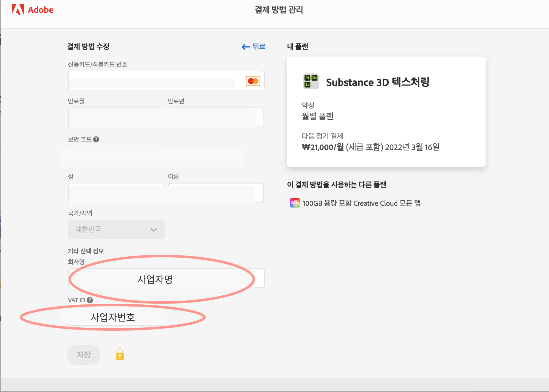This screenshot has width=549, height=392.
Task: Click the credit card number field
Action: [166, 81]
